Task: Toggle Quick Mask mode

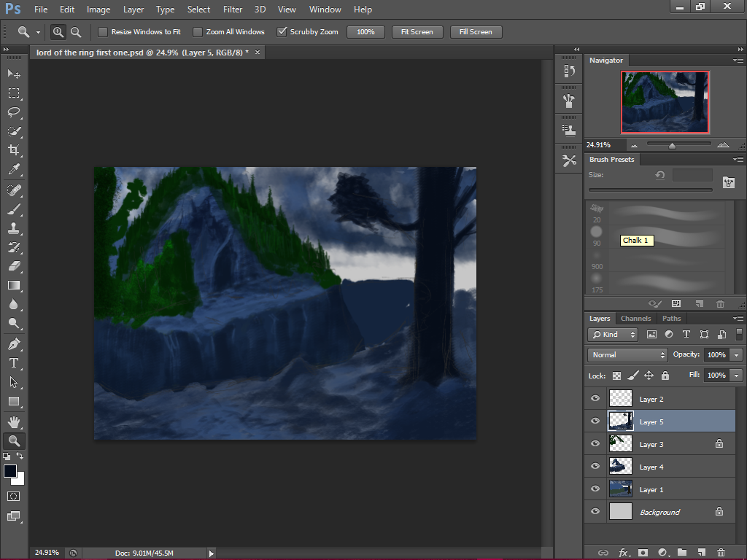Action: [x=14, y=496]
